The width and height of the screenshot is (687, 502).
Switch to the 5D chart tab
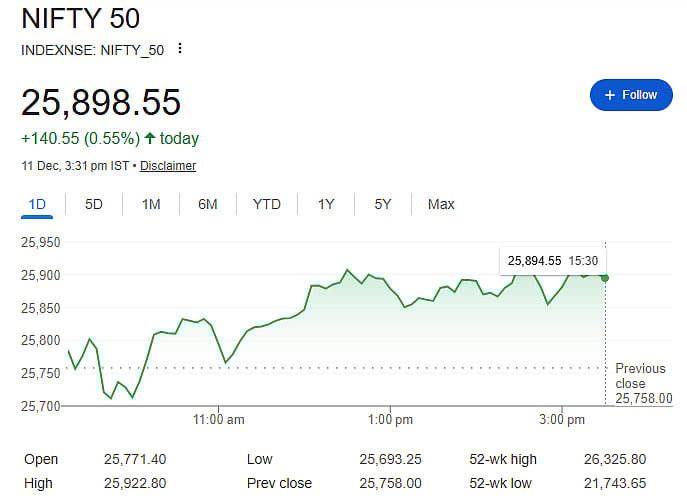(x=94, y=204)
